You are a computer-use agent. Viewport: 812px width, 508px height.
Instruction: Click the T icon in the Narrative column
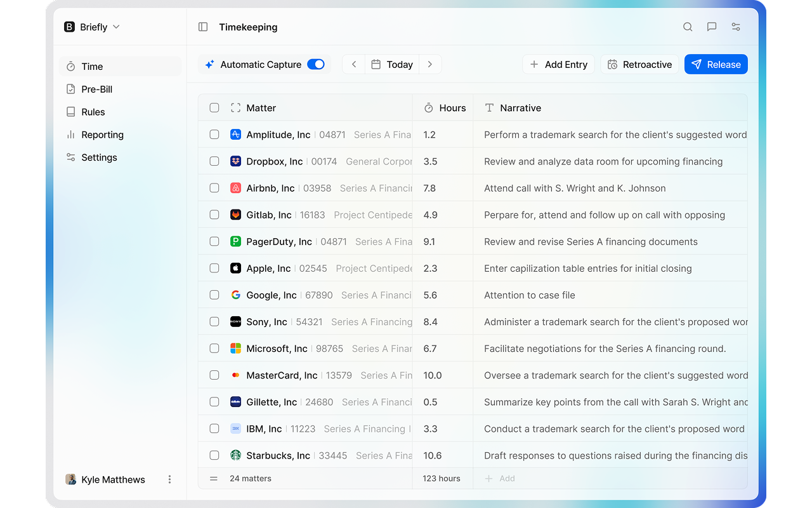click(x=488, y=108)
